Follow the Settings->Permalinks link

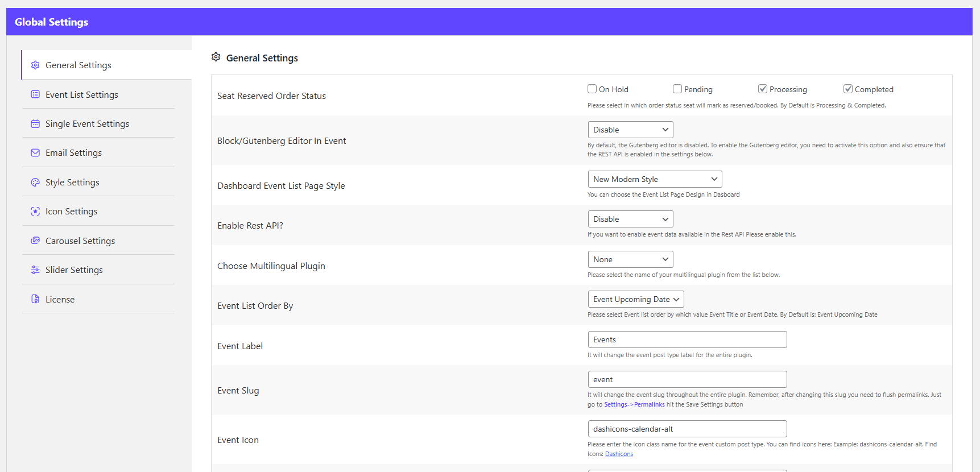coord(634,404)
